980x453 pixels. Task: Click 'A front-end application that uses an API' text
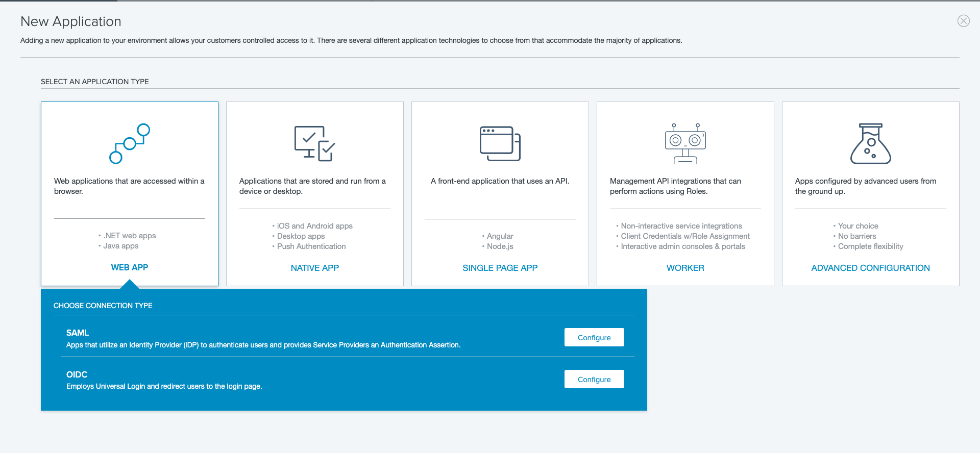(x=500, y=181)
